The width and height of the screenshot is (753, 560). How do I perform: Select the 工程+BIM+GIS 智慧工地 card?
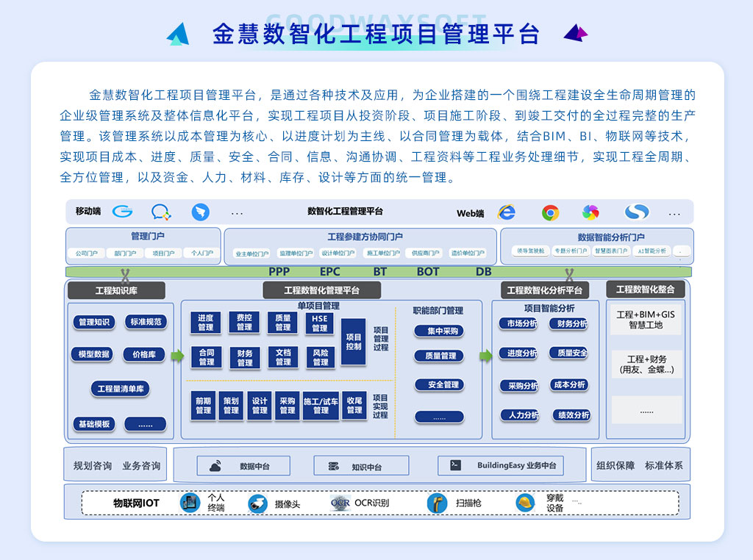[645, 320]
